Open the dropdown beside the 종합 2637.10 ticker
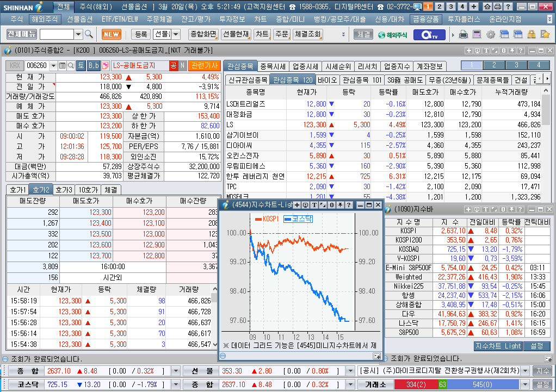556x392 pixels. point(176,371)
